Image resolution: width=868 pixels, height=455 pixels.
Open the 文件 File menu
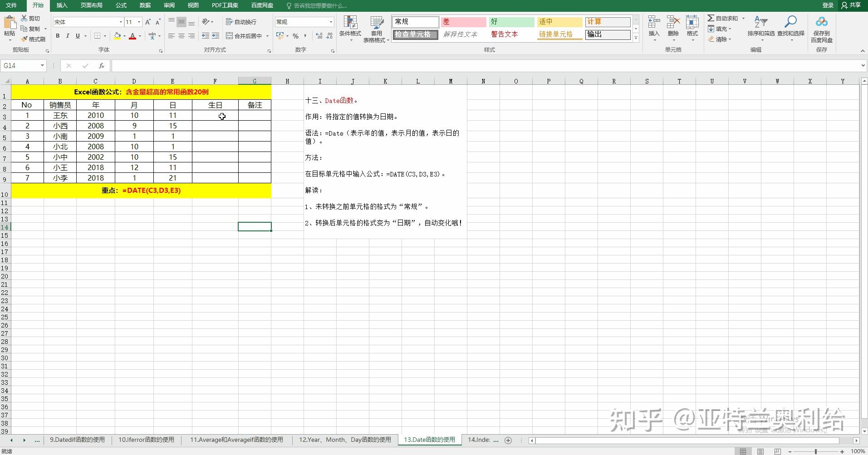11,5
